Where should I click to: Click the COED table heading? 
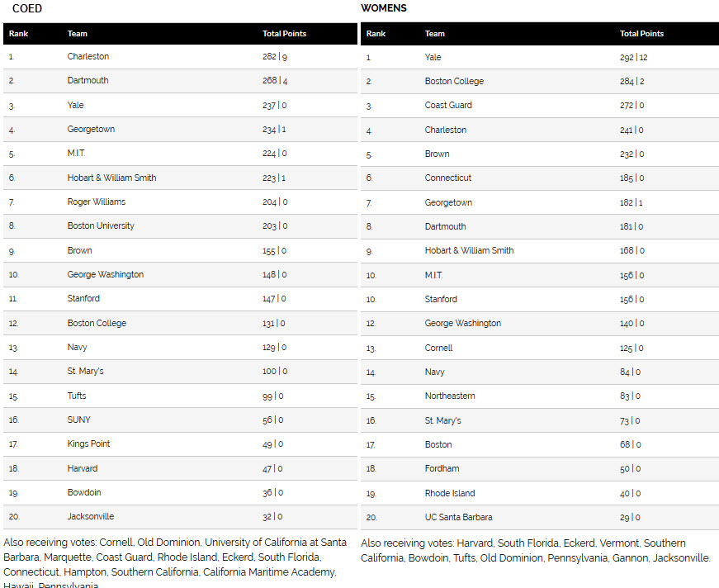[26, 8]
